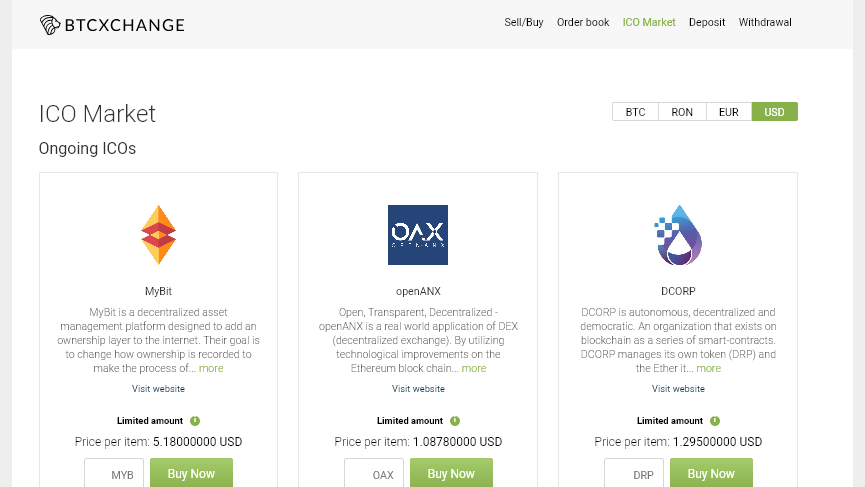The width and height of the screenshot is (865, 487).
Task: Click the openANX card title
Action: pos(418,291)
